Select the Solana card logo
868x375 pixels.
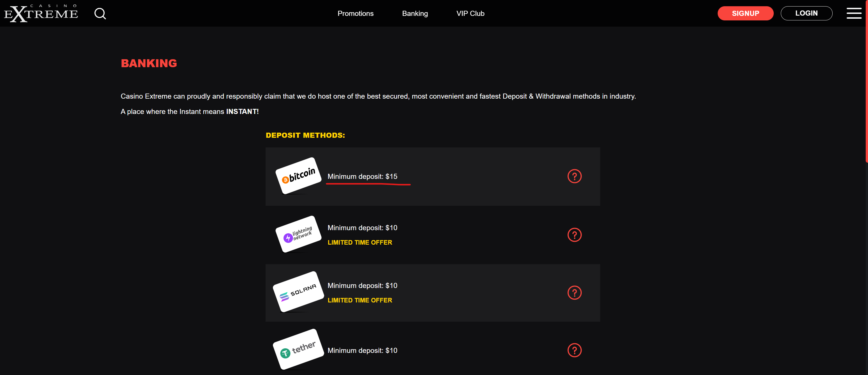[298, 292]
